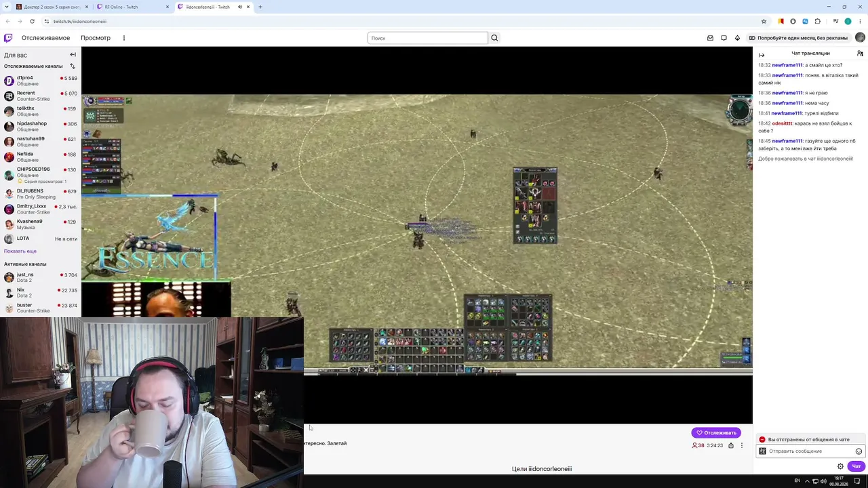
Task: Switch to the Декстер 2 сезон tab
Action: pos(52,7)
